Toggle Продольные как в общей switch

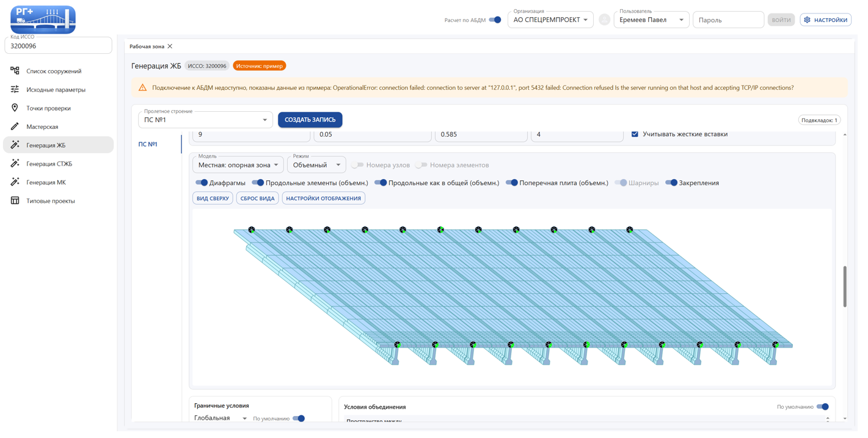(381, 183)
